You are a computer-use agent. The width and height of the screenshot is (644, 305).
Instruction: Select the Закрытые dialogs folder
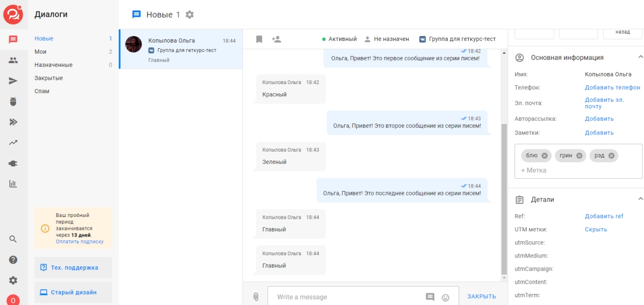(x=49, y=78)
